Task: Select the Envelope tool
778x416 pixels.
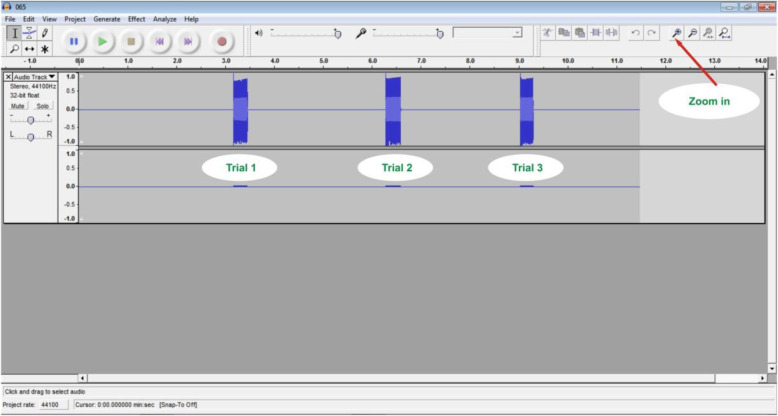Action: (x=29, y=33)
